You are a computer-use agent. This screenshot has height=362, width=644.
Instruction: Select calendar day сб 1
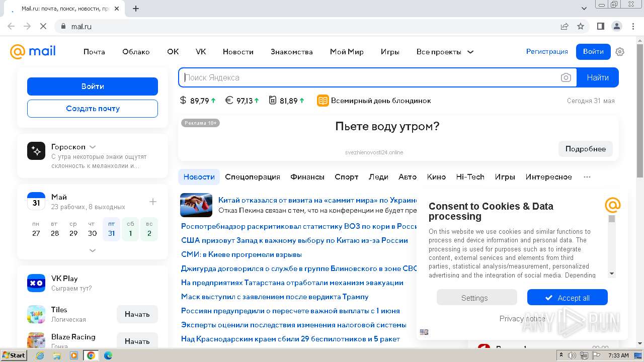coord(130,229)
